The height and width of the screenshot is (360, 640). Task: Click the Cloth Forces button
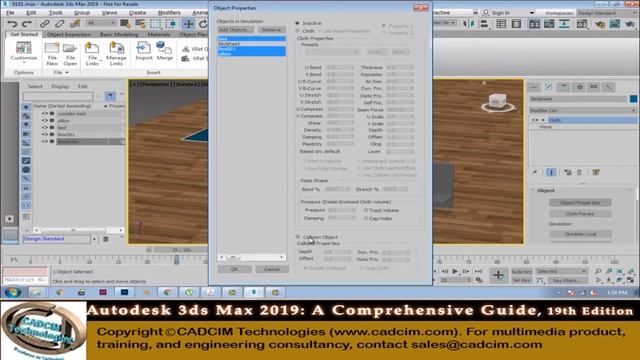coord(580,214)
